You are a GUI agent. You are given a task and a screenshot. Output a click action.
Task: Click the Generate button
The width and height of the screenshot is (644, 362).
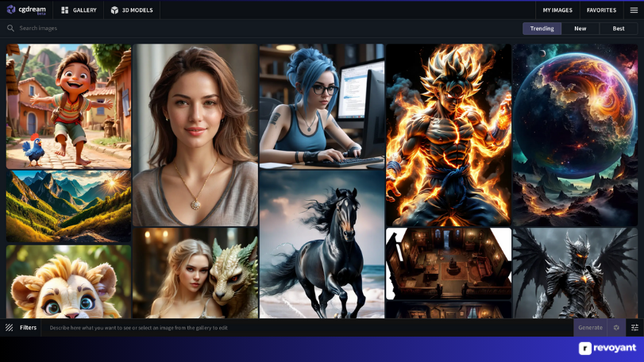(590, 328)
